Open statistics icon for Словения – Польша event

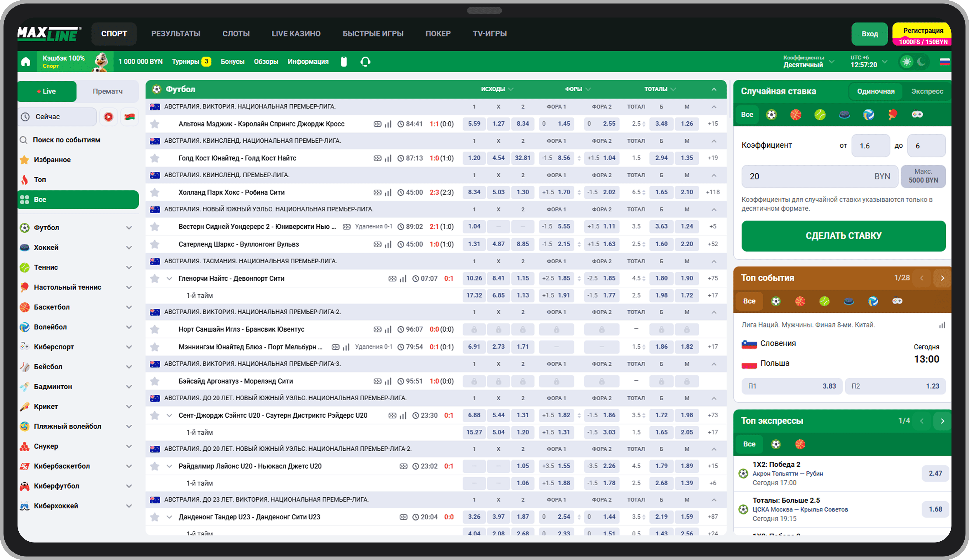[942, 325]
